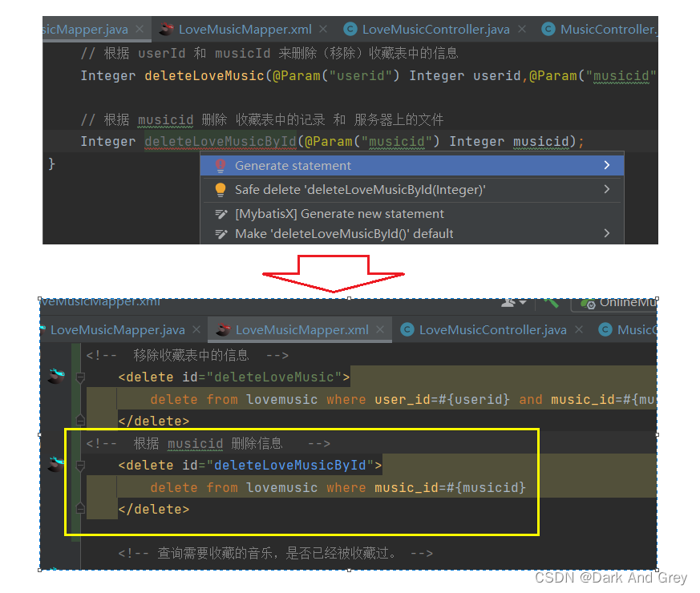Screen dimensions: 700x593
Task: Click pencil icon beside MybatisX Generate new statement
Action: [x=221, y=214]
